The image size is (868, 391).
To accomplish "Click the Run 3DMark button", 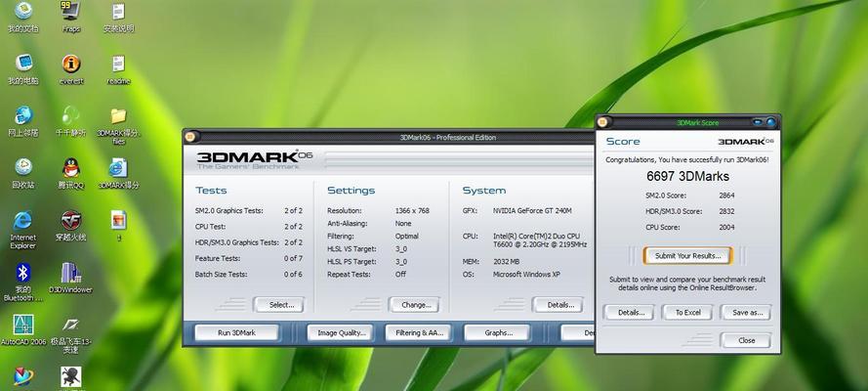I will coord(236,333).
